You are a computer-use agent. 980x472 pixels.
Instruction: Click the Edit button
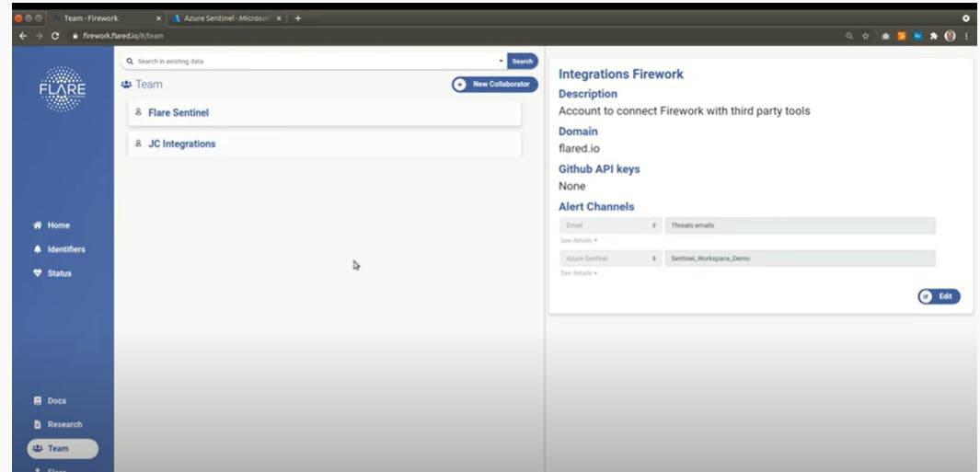[939, 297]
